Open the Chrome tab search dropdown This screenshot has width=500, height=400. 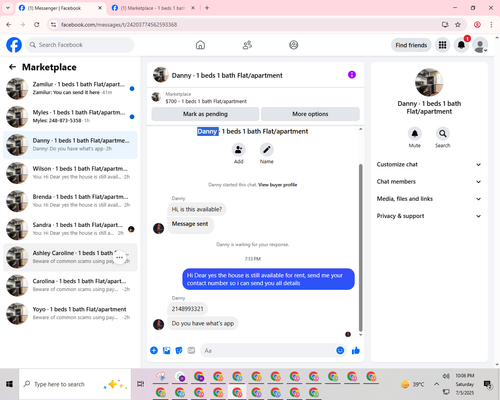8,8
